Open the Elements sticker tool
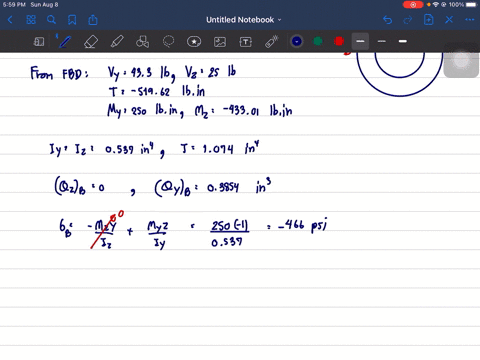The height and width of the screenshot is (360, 480). (194, 42)
